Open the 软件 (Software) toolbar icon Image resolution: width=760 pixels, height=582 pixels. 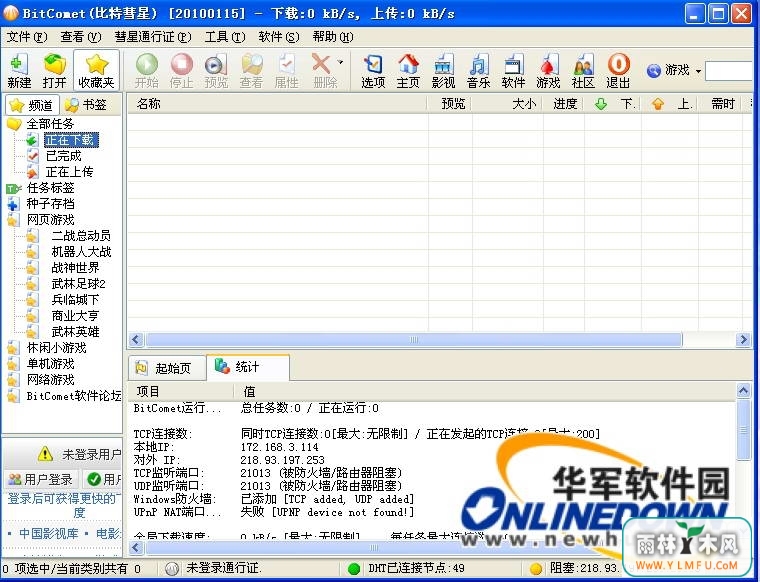click(x=513, y=71)
